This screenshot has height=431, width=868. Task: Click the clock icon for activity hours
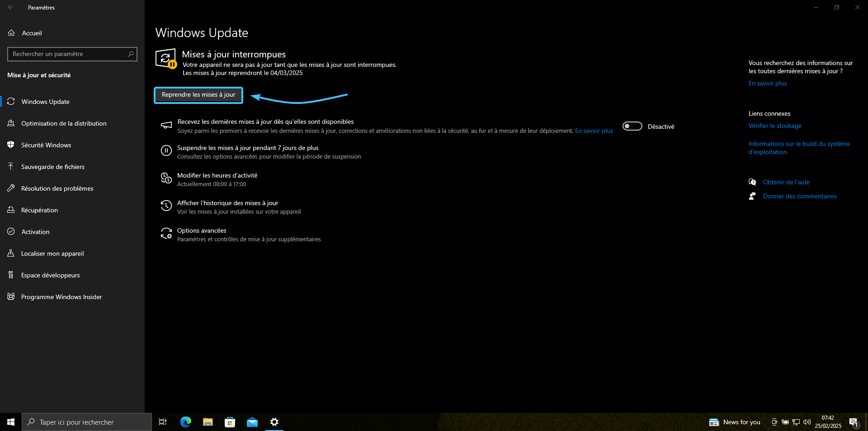(x=166, y=178)
